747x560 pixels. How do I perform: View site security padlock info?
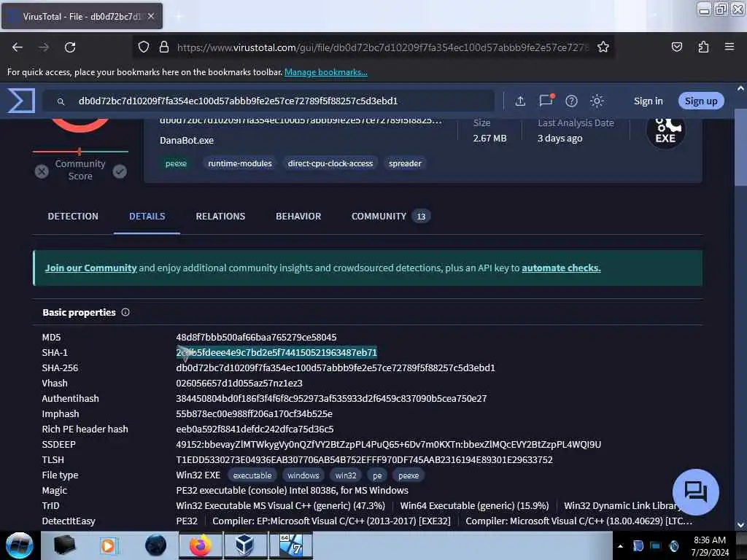[164, 47]
